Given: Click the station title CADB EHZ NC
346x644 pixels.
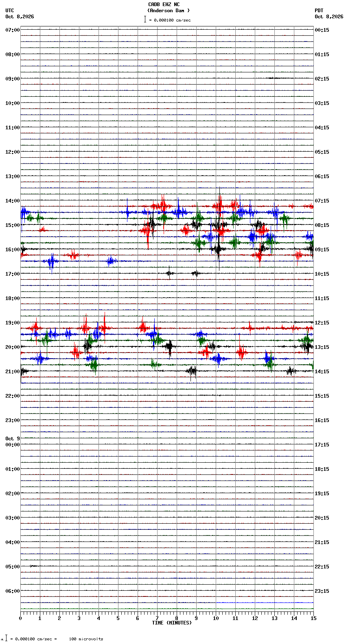Looking at the screenshot, I should (164, 4).
